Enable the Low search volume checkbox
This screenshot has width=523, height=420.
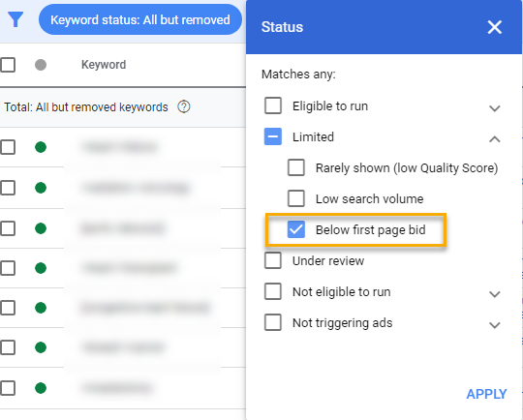295,198
